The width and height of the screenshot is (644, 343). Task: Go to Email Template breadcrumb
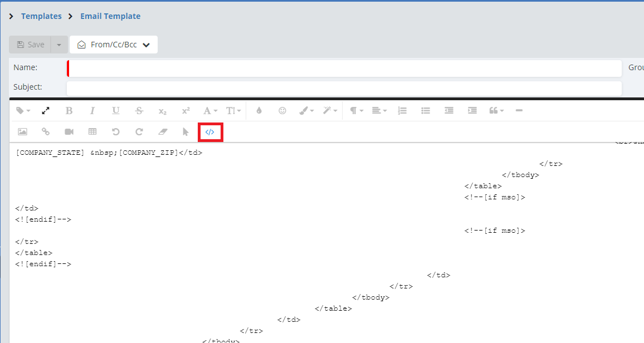pyautogui.click(x=110, y=16)
